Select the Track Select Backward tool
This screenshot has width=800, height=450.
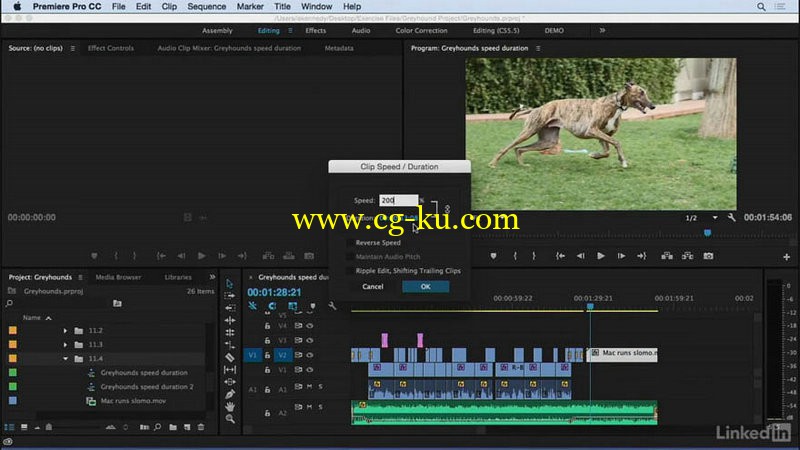pos(230,308)
